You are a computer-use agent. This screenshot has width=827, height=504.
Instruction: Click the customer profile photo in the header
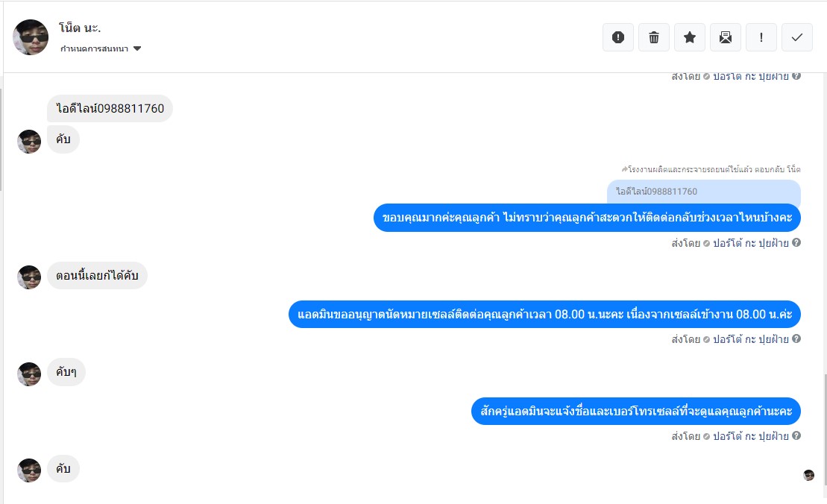31,37
